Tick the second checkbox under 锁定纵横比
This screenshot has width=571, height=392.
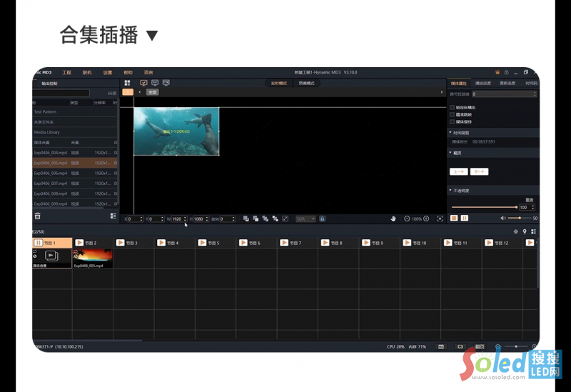click(452, 115)
